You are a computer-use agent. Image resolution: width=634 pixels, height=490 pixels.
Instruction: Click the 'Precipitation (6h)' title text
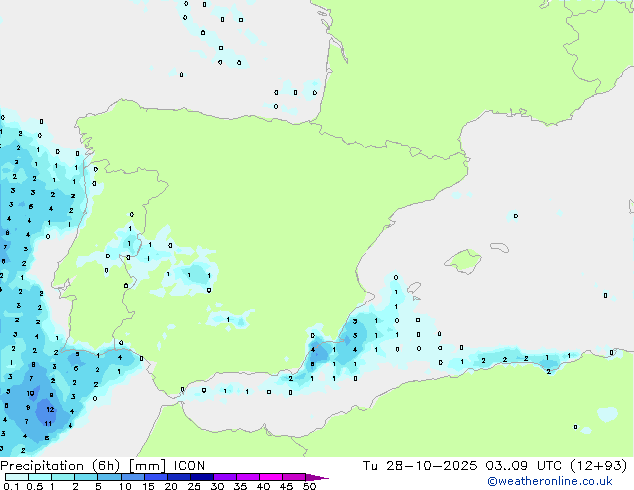pos(60,466)
